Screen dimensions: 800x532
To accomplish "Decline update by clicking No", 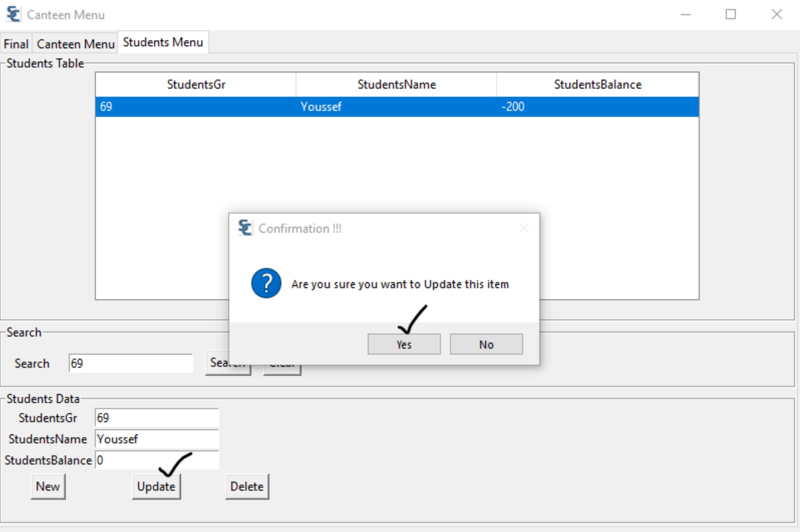I will coord(486,344).
